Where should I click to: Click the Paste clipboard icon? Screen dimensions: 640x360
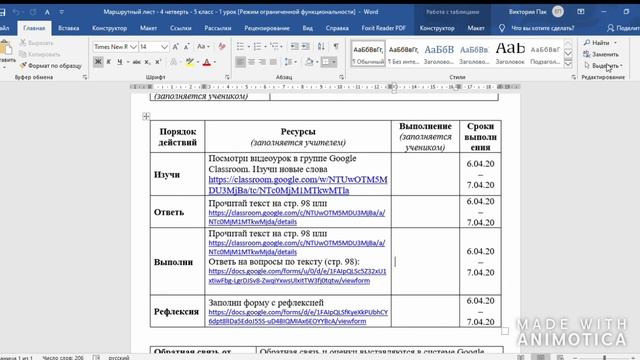pyautogui.click(x=6, y=47)
